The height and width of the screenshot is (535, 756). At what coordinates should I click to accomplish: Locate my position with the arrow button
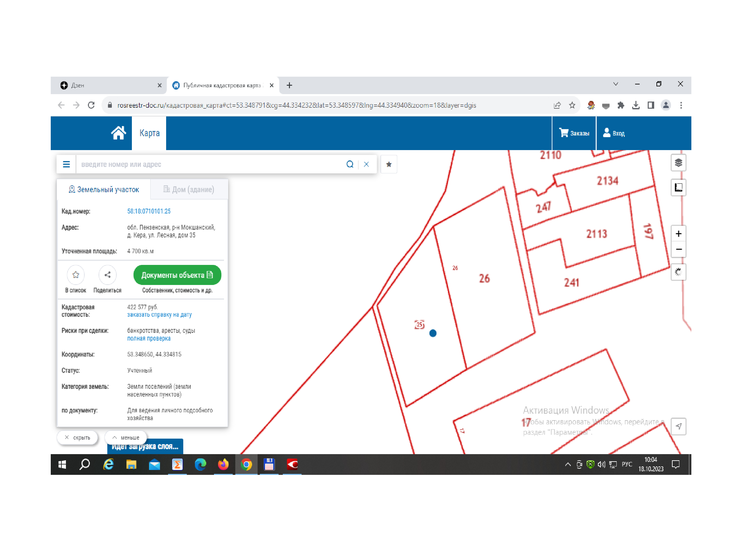[x=678, y=426]
